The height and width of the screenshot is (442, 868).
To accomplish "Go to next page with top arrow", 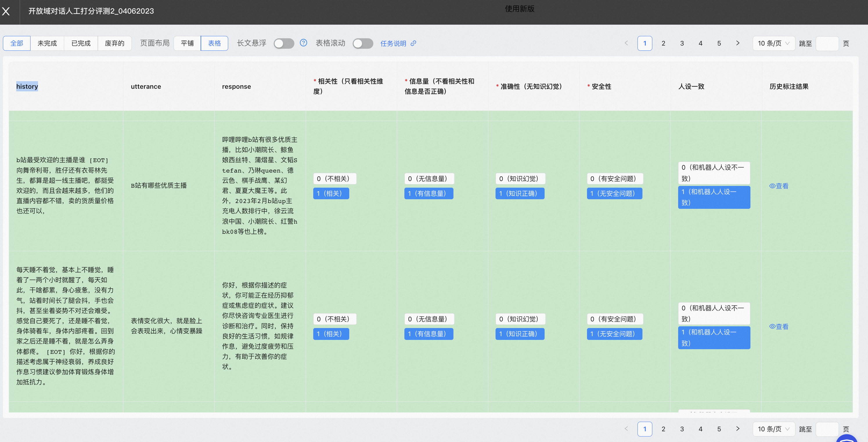I will (x=738, y=43).
